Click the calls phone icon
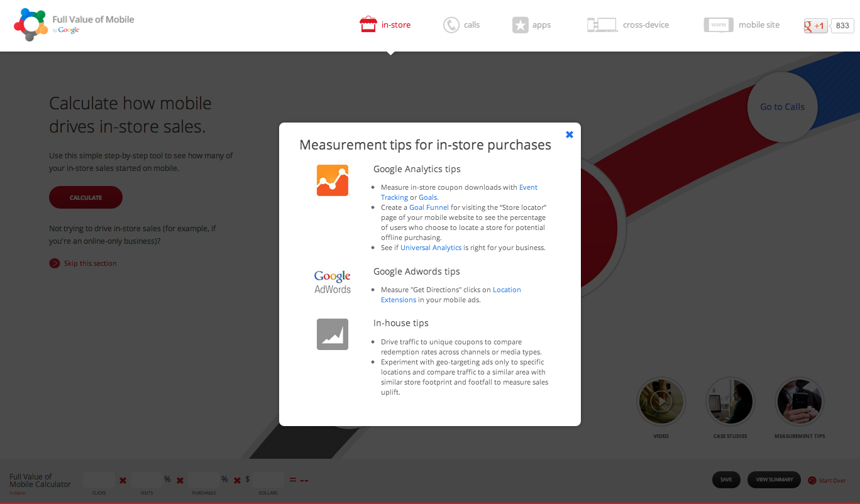860x504 pixels. pyautogui.click(x=451, y=25)
